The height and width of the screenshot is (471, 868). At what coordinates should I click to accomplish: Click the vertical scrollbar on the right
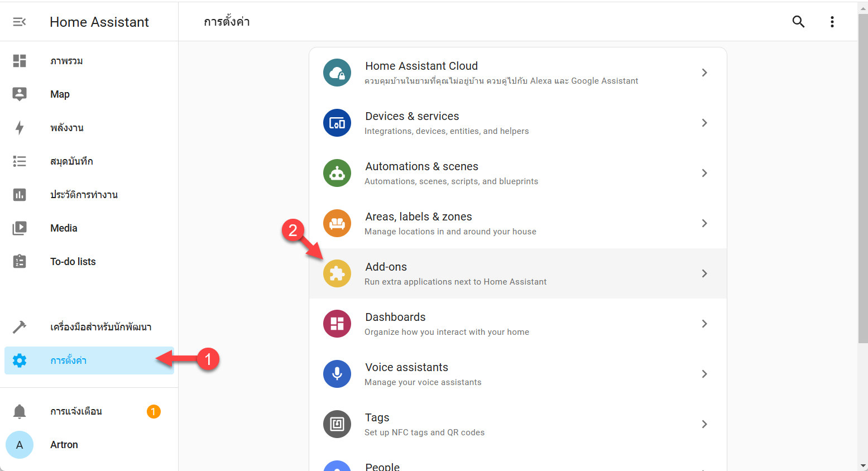[x=863, y=179]
